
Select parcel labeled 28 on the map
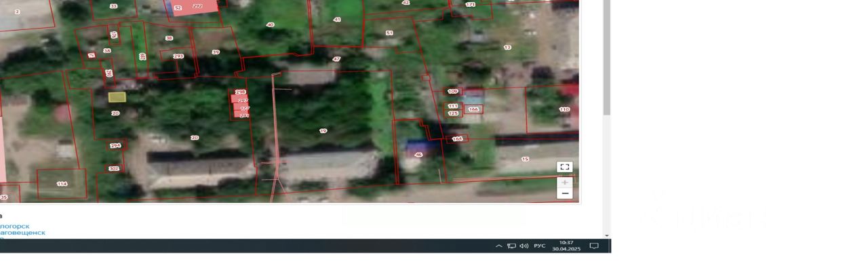point(195,138)
